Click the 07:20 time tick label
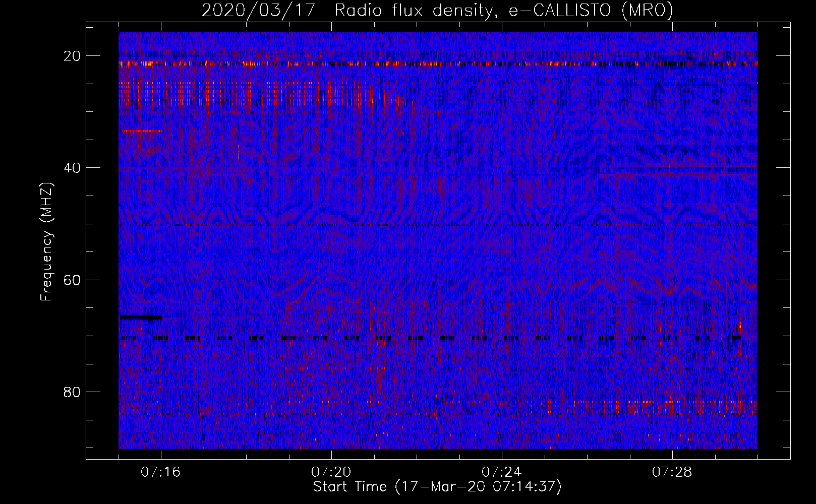The height and width of the screenshot is (504, 816). [x=331, y=472]
